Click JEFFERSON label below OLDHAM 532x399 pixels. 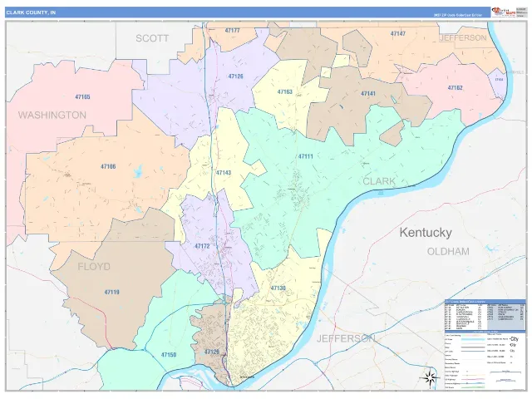[x=346, y=338]
